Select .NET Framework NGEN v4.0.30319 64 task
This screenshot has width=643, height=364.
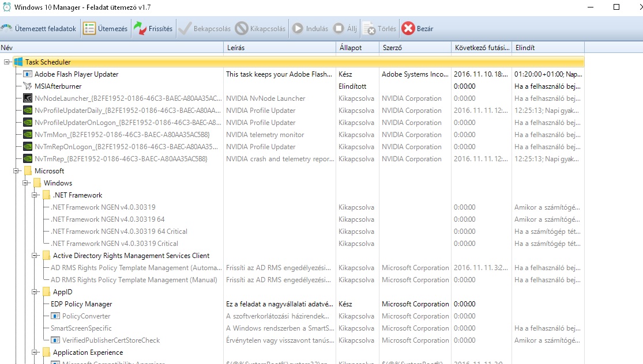click(107, 219)
